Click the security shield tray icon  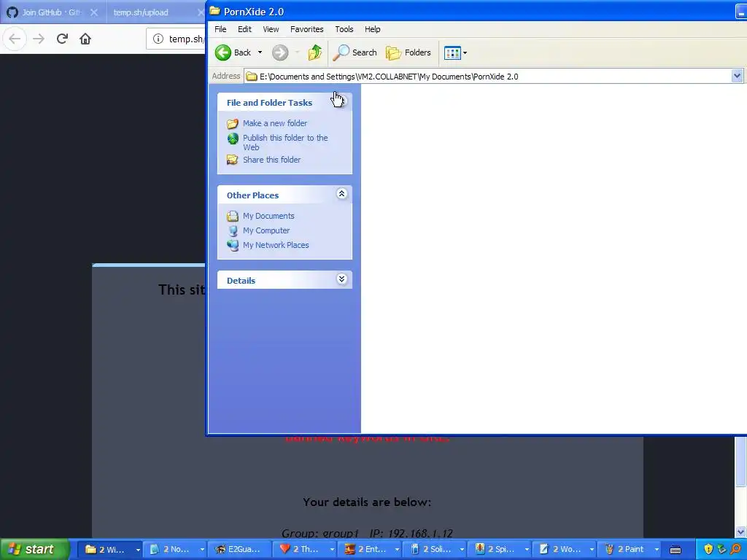(708, 549)
